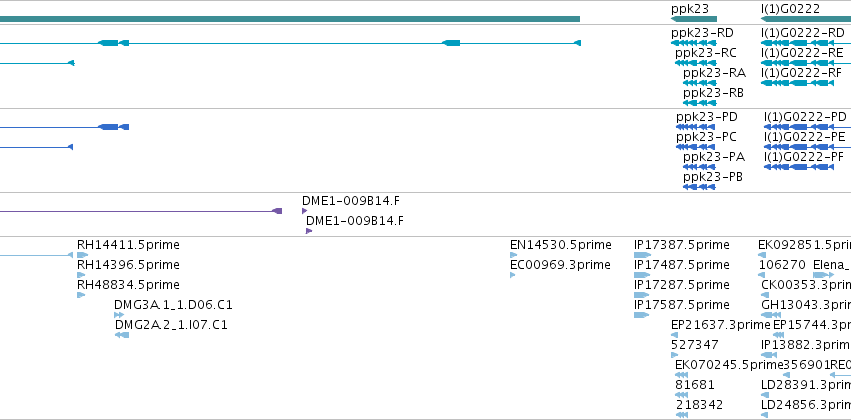The width and height of the screenshot is (851, 420).
Task: Click feature DMG3A.1_1.D06.C1
Action: tap(173, 306)
